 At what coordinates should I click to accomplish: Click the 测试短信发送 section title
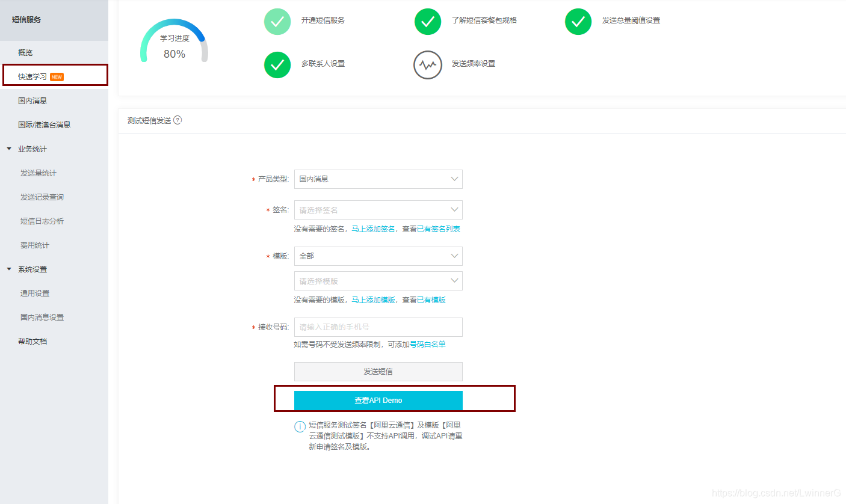[x=149, y=120]
